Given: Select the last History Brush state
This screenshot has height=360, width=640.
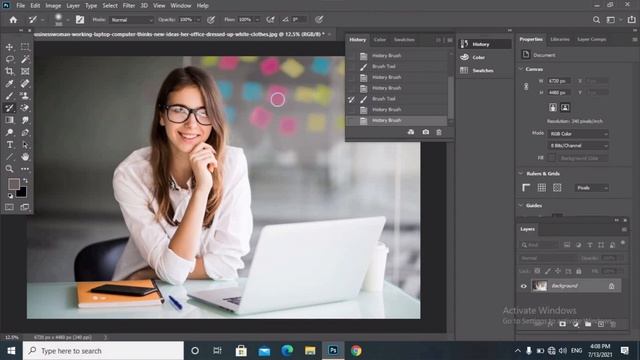Looking at the screenshot, I should coord(397,120).
